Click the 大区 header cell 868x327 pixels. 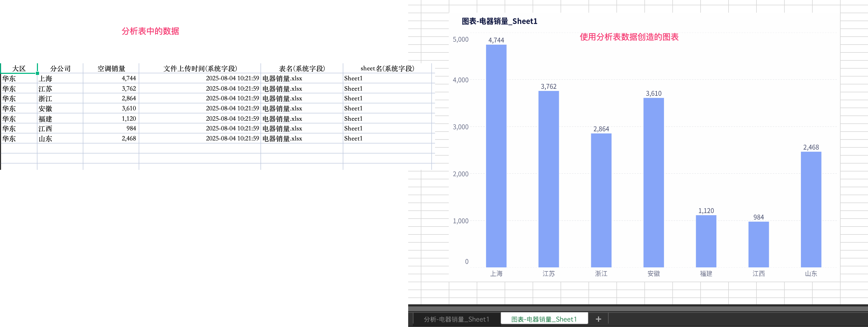[19, 69]
